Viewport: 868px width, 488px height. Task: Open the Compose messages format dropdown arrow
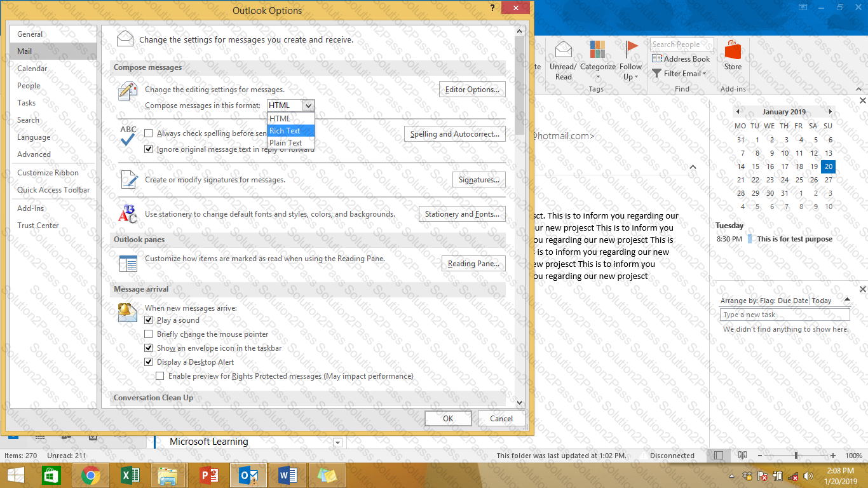coord(308,105)
